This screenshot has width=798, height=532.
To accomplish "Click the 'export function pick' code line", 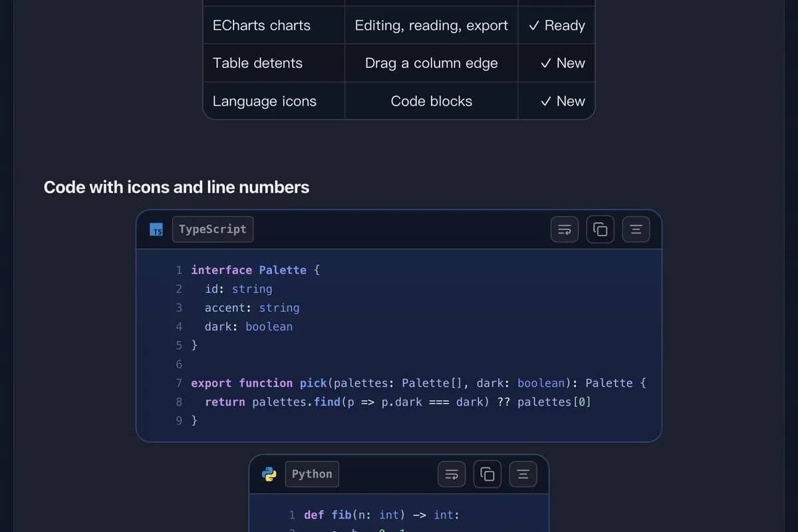I will (418, 383).
